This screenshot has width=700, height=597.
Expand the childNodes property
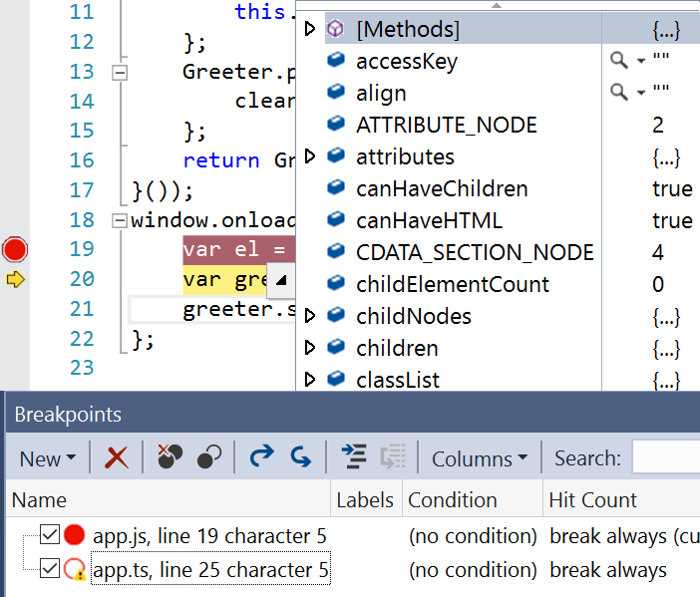[310, 316]
